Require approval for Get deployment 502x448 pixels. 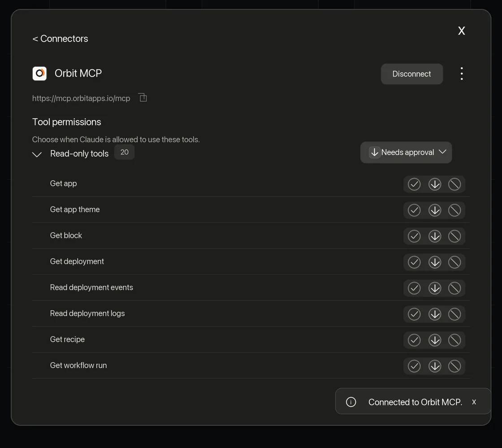[434, 262]
